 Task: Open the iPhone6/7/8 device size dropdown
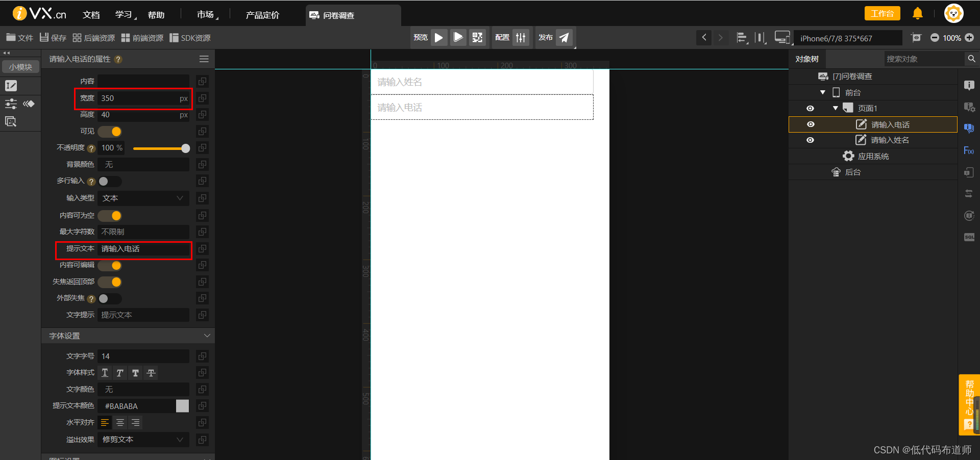[x=847, y=38]
